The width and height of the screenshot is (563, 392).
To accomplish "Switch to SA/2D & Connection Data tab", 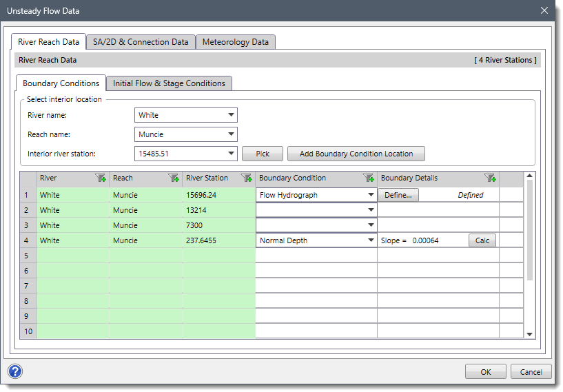I will (141, 42).
